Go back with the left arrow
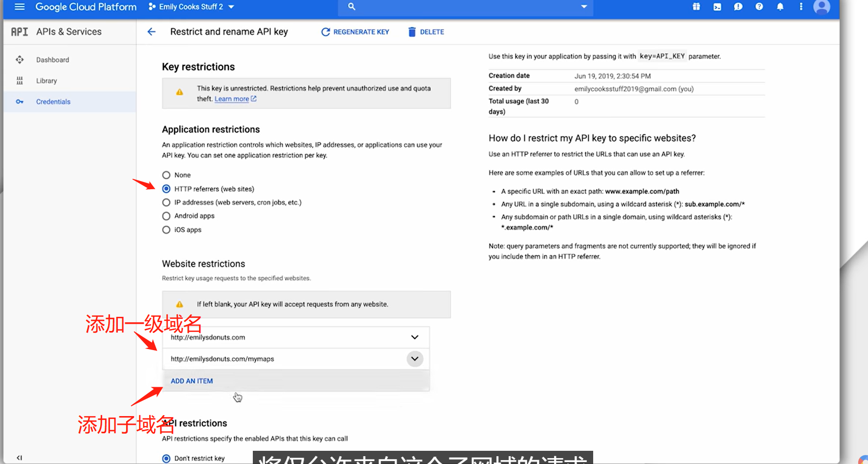 pos(152,32)
